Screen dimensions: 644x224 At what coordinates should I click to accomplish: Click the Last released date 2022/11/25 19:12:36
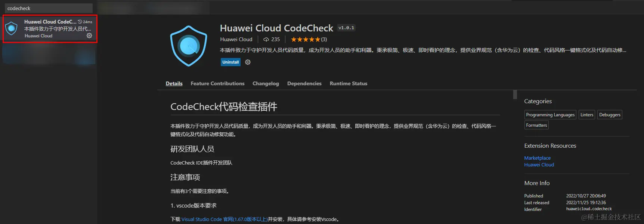click(x=586, y=202)
